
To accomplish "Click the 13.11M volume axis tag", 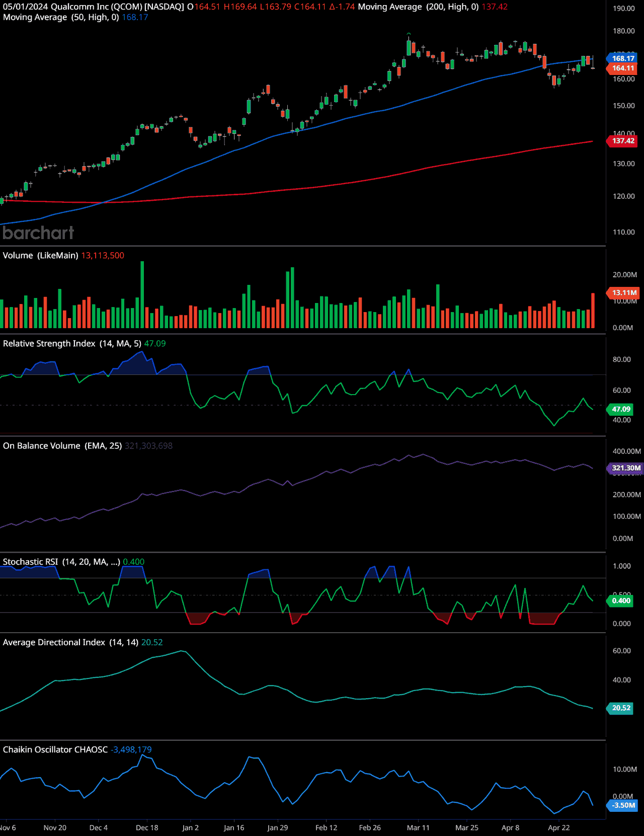I will click(624, 292).
